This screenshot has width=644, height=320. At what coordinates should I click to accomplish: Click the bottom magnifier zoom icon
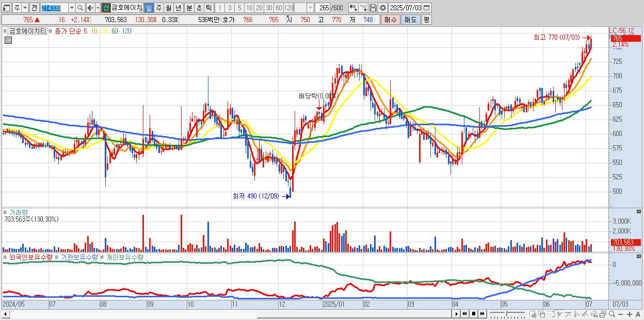pyautogui.click(x=611, y=314)
